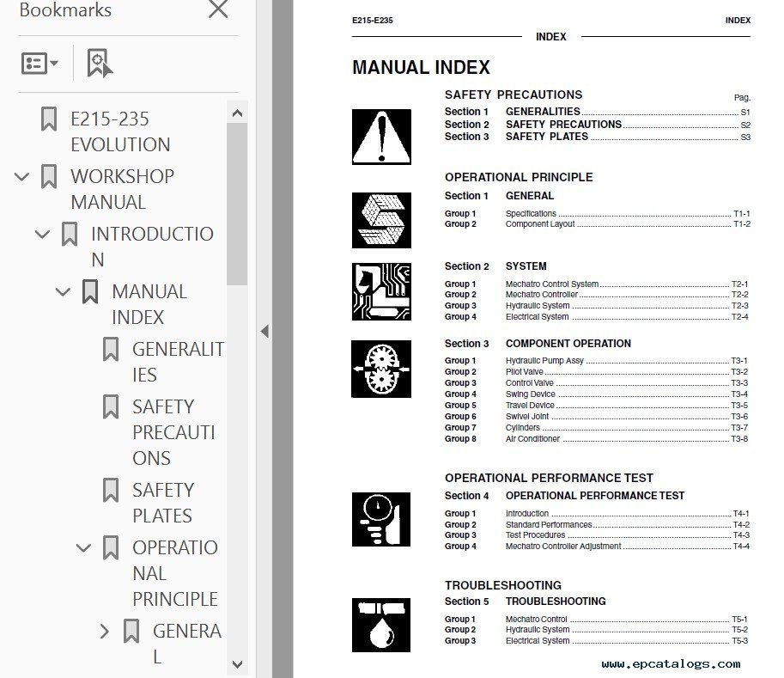
Task: Collapse the OPERATIONAL PRINCIPLE bookmark
Action: click(x=83, y=548)
